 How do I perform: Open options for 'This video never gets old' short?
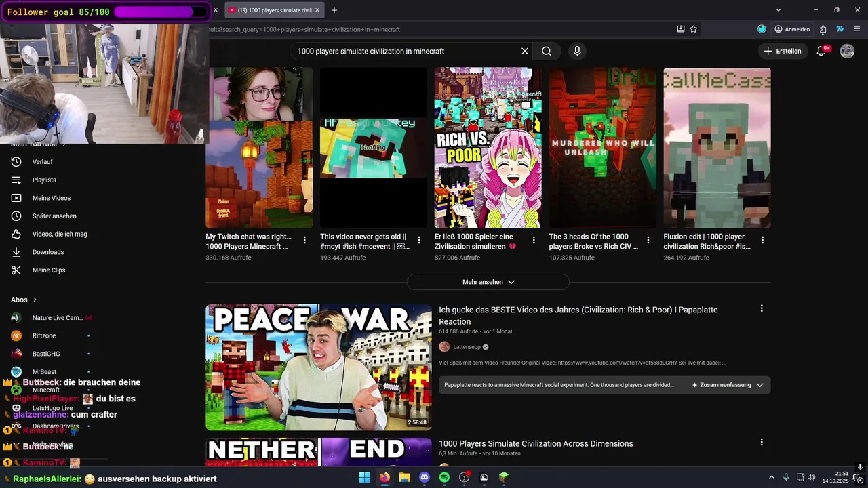419,240
